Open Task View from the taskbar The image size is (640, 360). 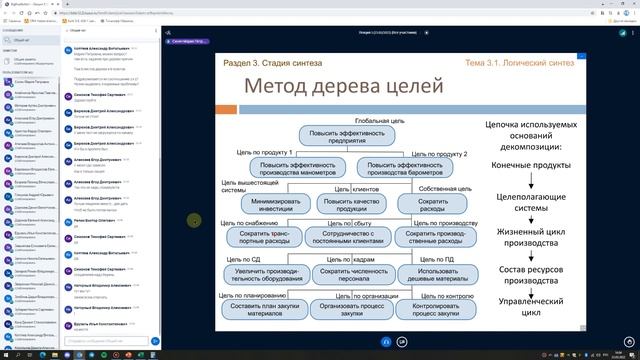(30, 355)
